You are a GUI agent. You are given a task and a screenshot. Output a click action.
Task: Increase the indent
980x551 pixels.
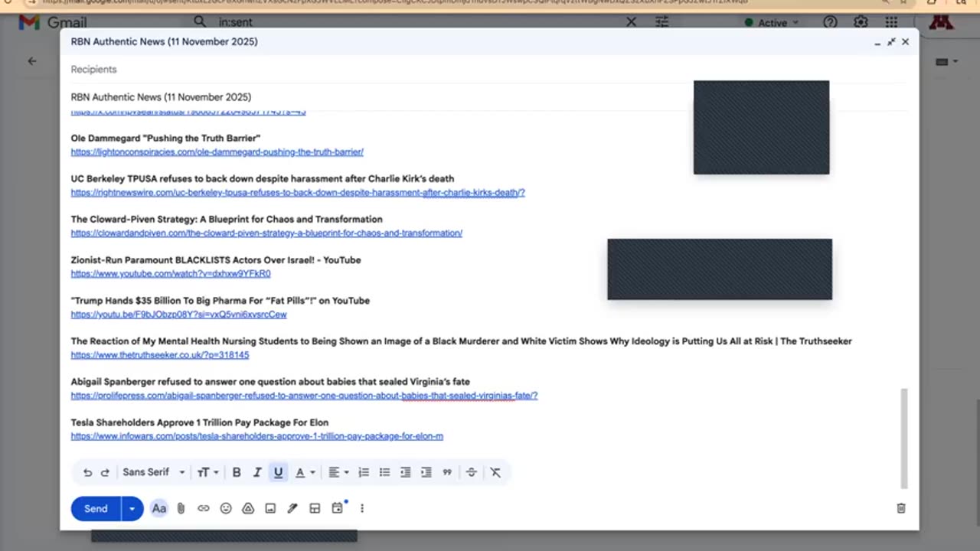pyautogui.click(x=426, y=473)
